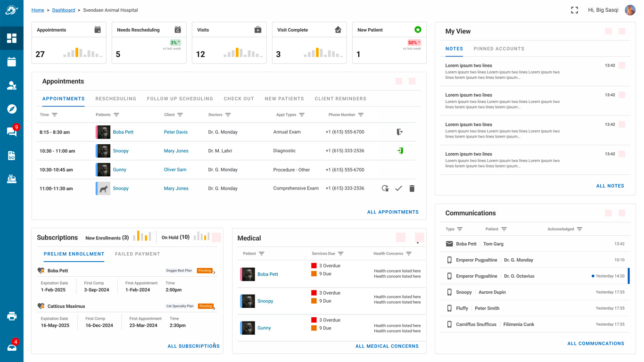Open the filter for the Doctors column
Screen dimensions: 644x362
[228, 115]
